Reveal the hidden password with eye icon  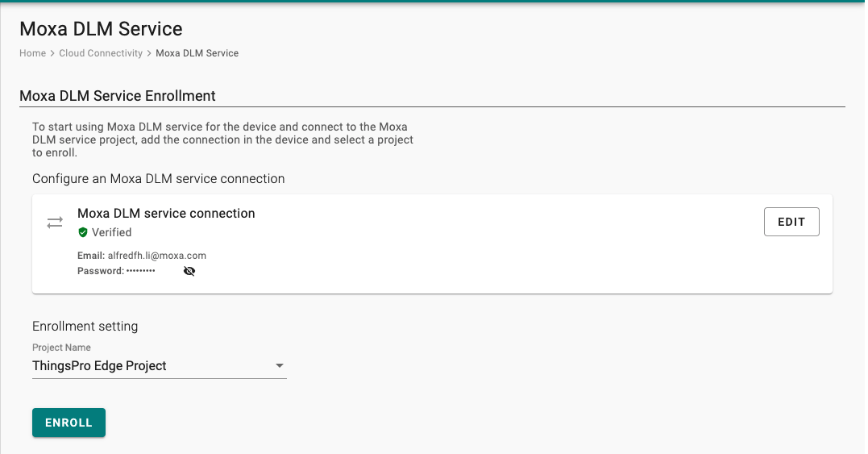[x=189, y=271]
